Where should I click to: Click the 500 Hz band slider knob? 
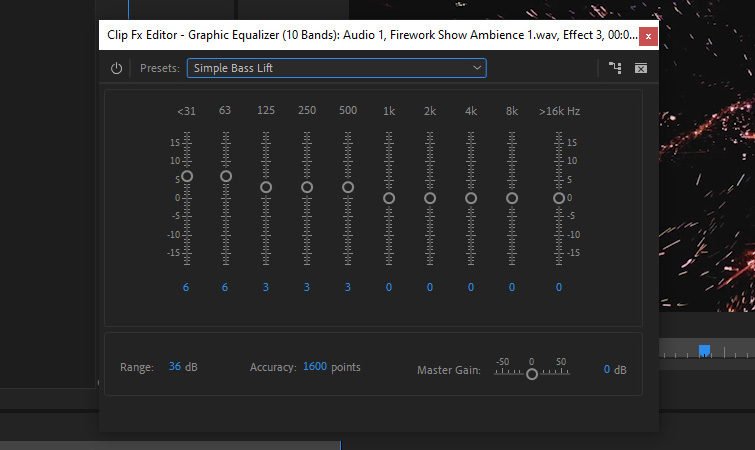(348, 187)
